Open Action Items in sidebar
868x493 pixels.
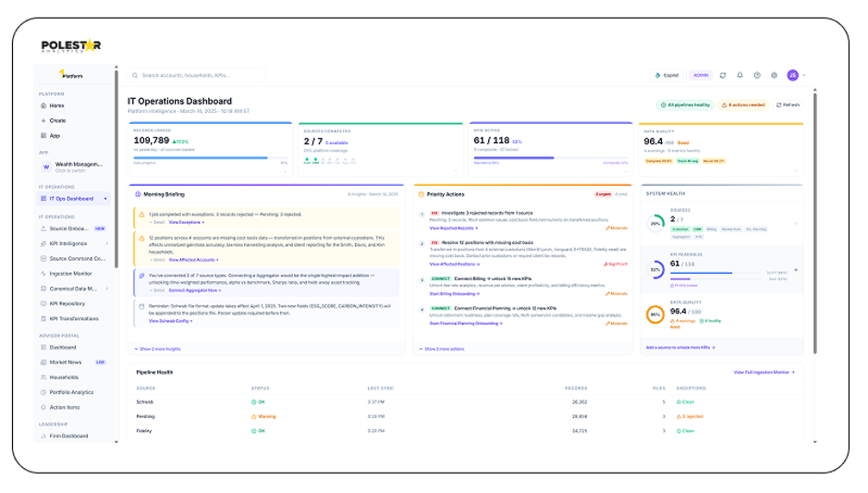pyautogui.click(x=60, y=407)
